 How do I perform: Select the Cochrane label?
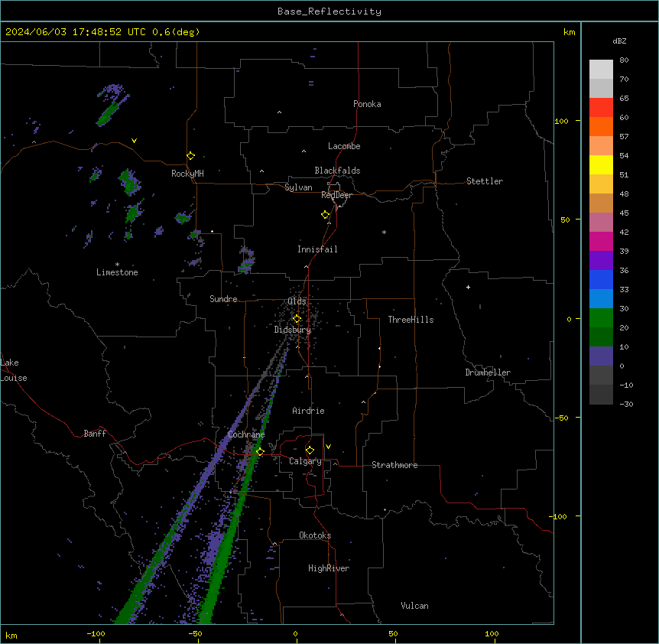[x=246, y=434]
